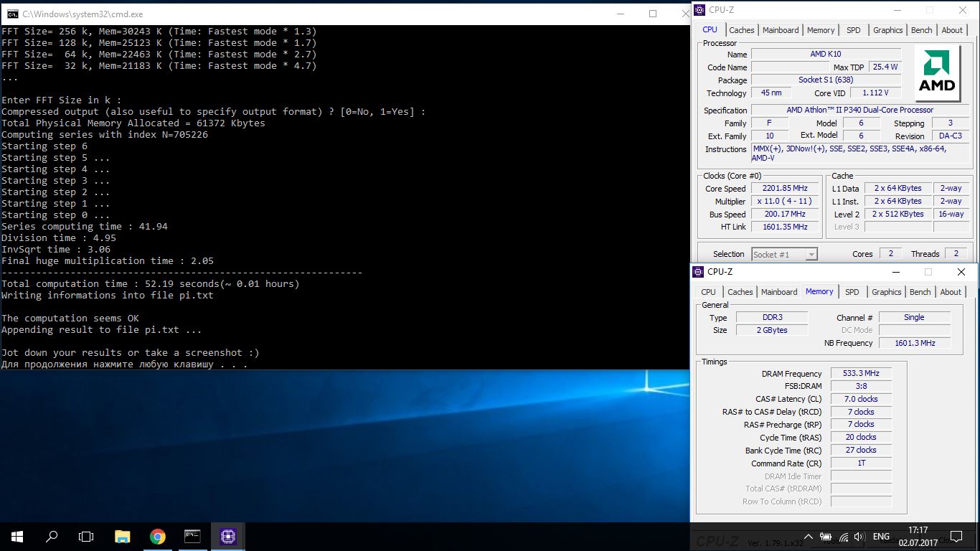Click the Revision value DA-C3
980x551 pixels.
point(950,136)
